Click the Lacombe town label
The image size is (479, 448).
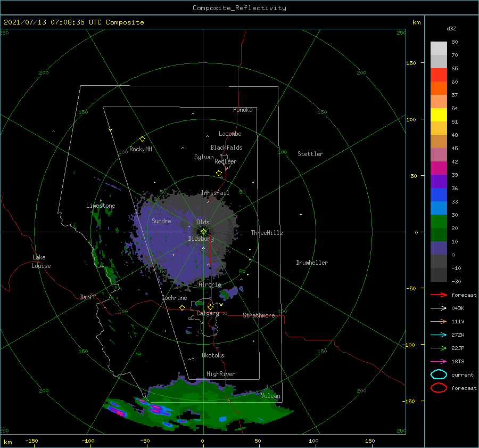click(x=230, y=134)
